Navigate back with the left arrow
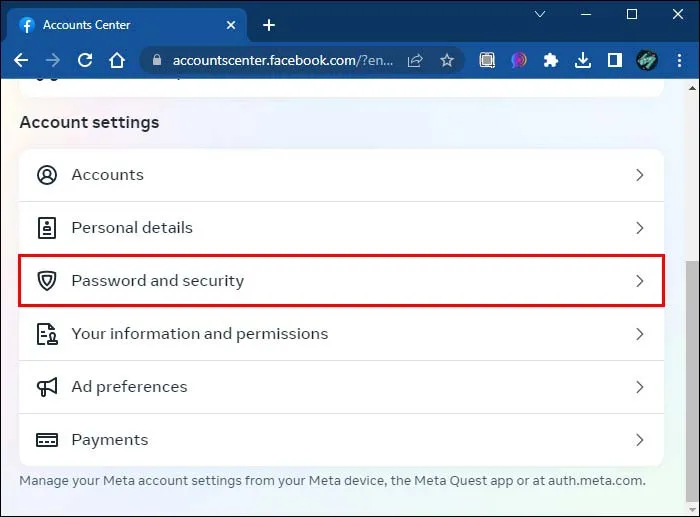 (x=21, y=60)
